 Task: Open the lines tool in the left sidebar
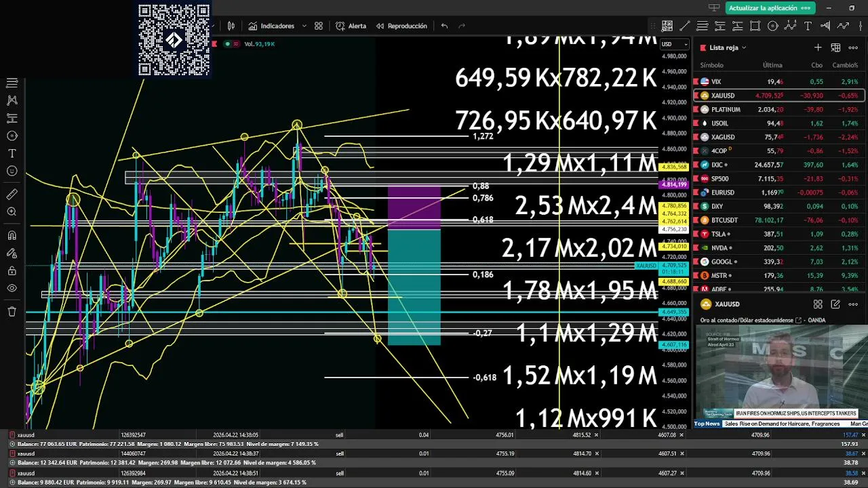[x=12, y=83]
